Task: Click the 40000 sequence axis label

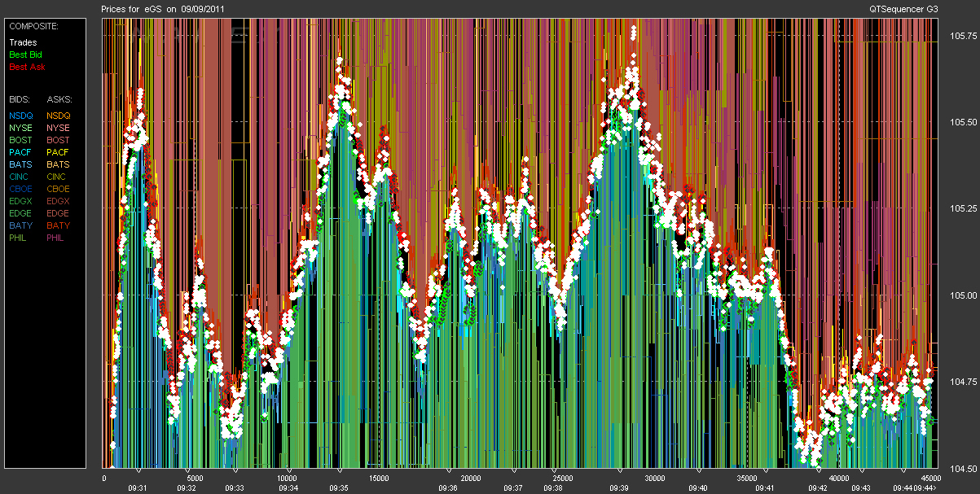Action: 839,479
